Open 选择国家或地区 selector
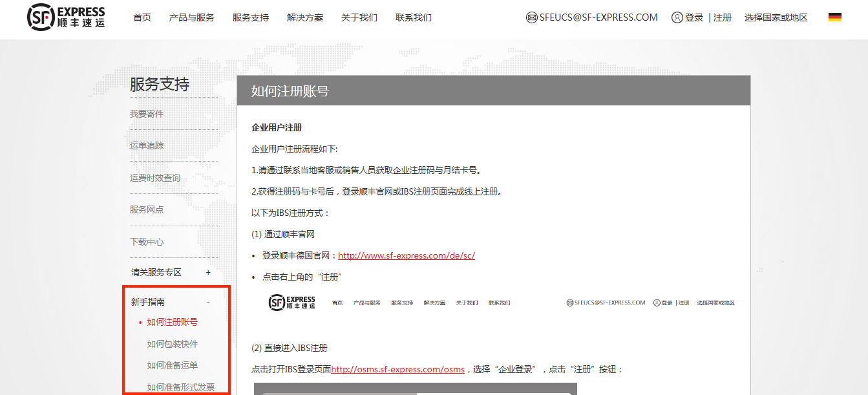Screen dimensions: 868x395 (x=776, y=17)
